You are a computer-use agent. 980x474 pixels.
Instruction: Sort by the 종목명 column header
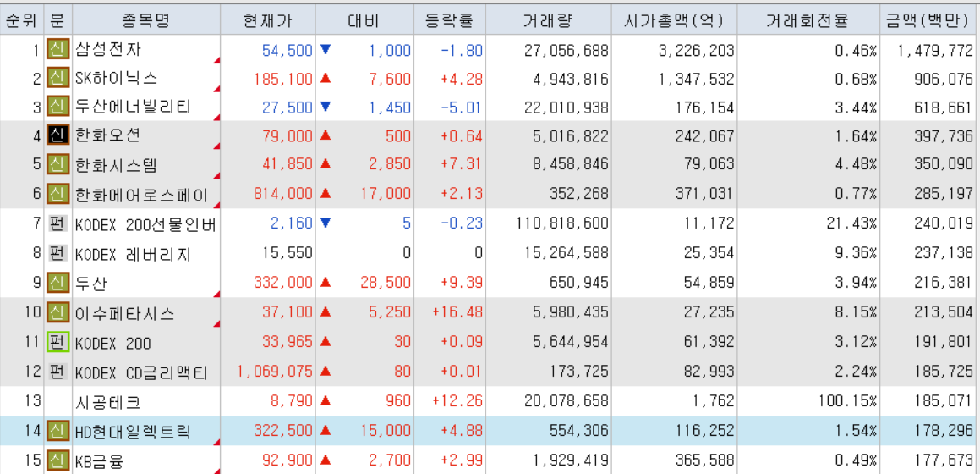146,21
